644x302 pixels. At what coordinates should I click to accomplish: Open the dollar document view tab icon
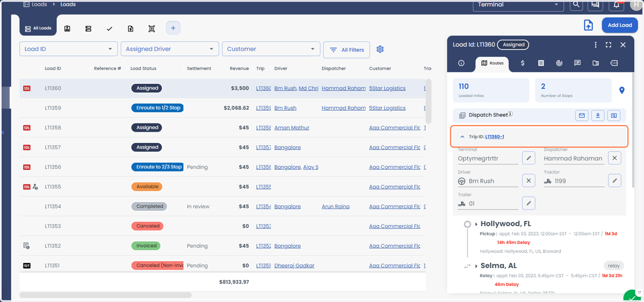click(130, 28)
